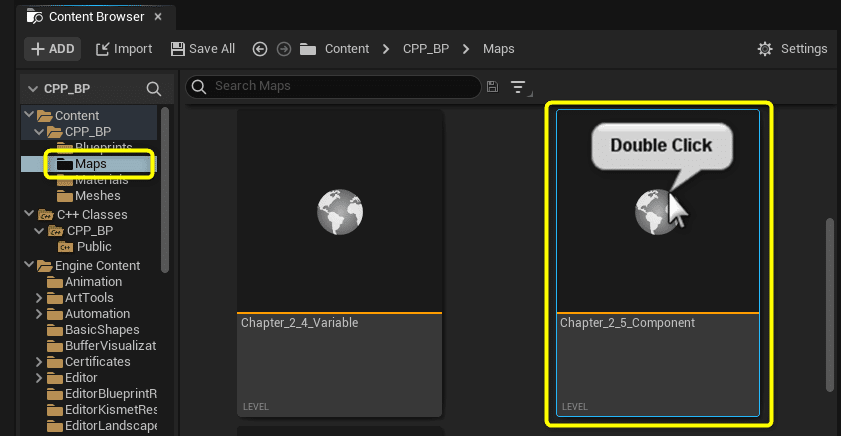Collapse the C++ Classes tree node
841x436 pixels.
29,214
